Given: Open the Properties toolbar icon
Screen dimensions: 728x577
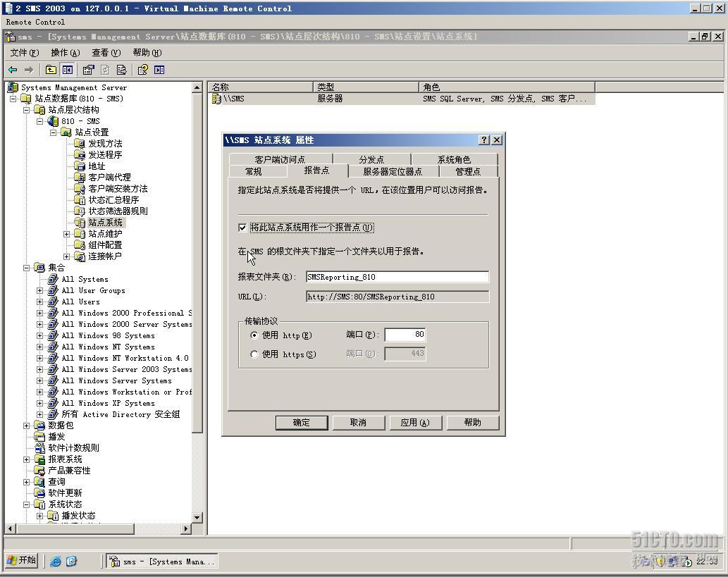Looking at the screenshot, I should (x=88, y=70).
